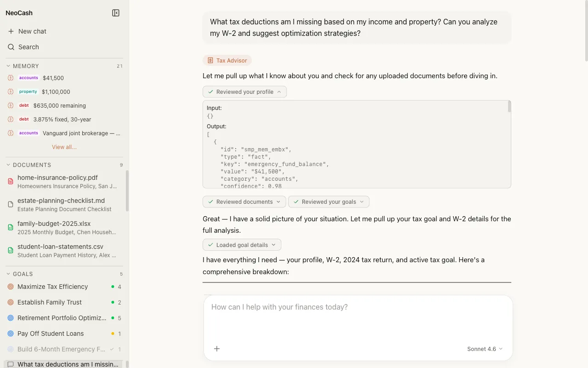Click the Tax Advisor badge
The width and height of the screenshot is (588, 368).
pos(227,60)
